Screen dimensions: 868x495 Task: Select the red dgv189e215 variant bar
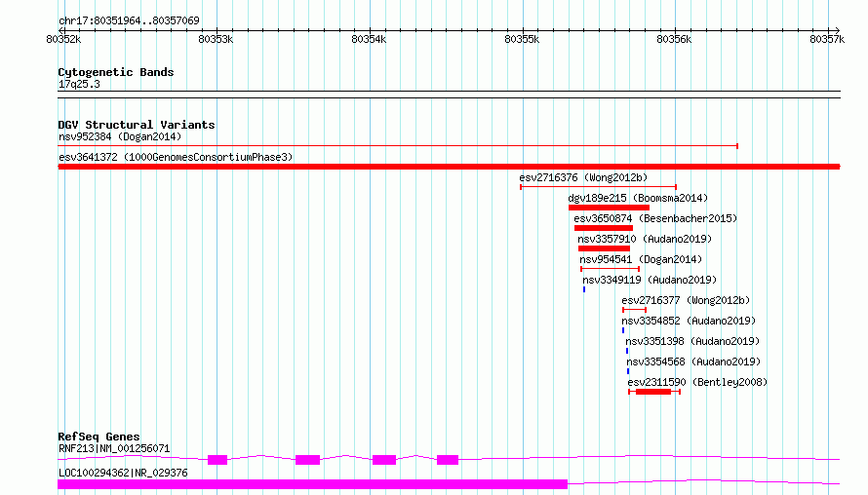click(x=609, y=208)
